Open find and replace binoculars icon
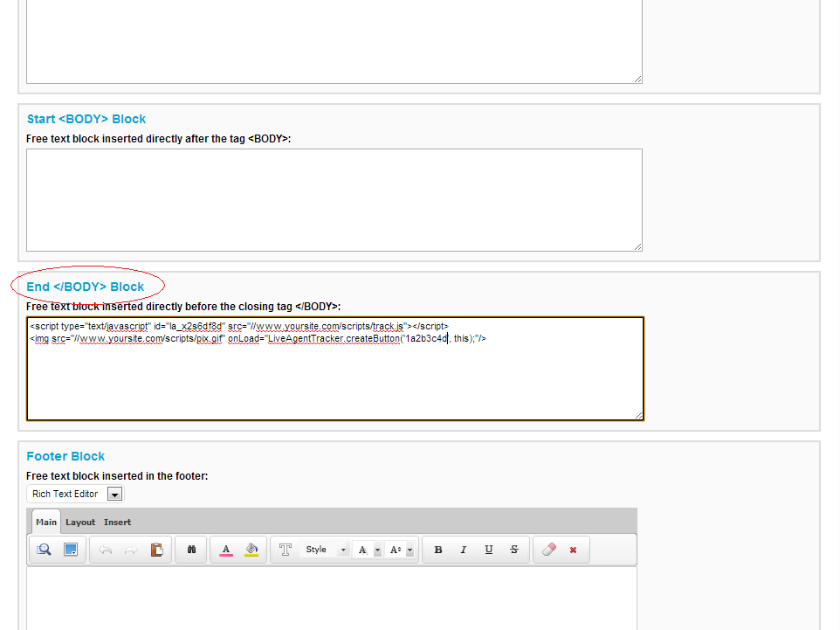Viewport: 840px width, 630px height. point(191,550)
